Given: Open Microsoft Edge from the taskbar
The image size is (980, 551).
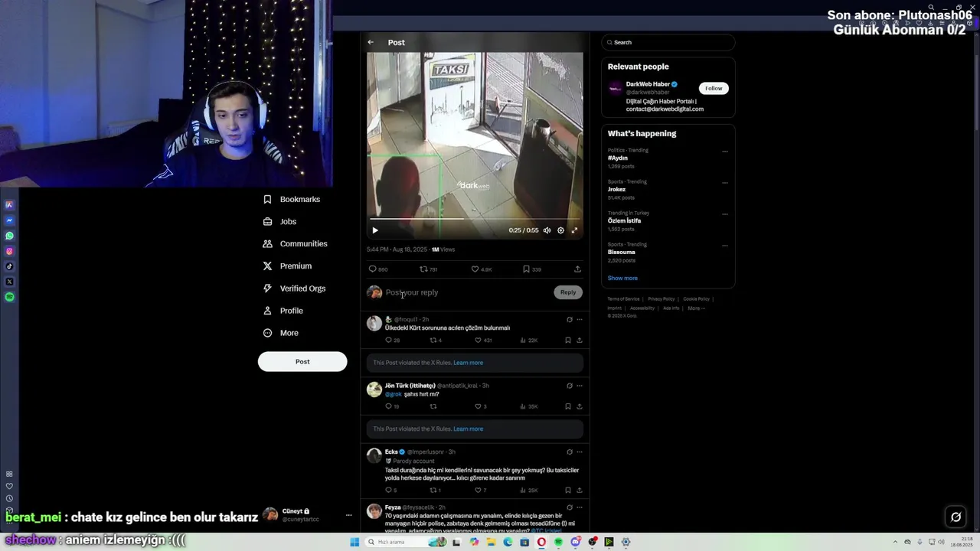Looking at the screenshot, I should (x=508, y=542).
